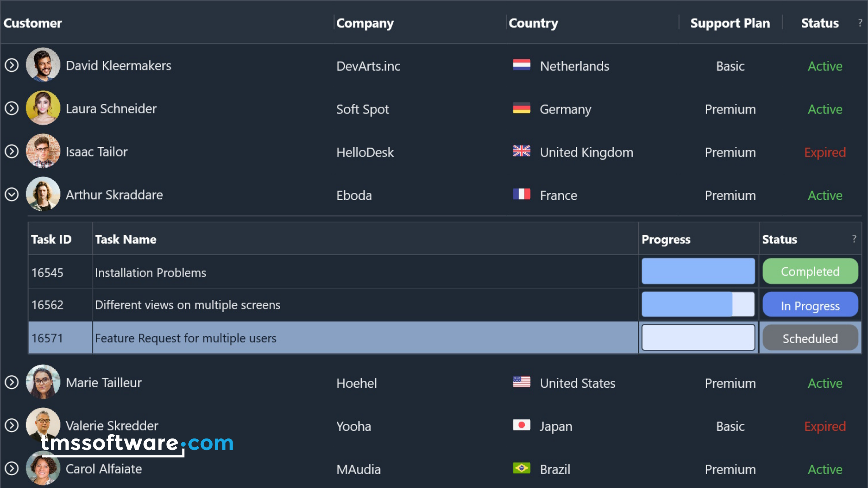The image size is (868, 488).
Task: Click the Scheduled status badge
Action: click(x=810, y=339)
